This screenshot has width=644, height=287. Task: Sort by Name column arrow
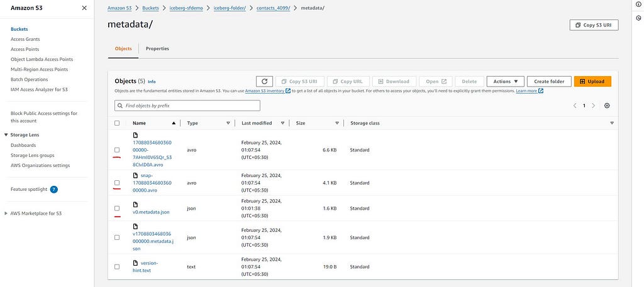click(x=174, y=123)
